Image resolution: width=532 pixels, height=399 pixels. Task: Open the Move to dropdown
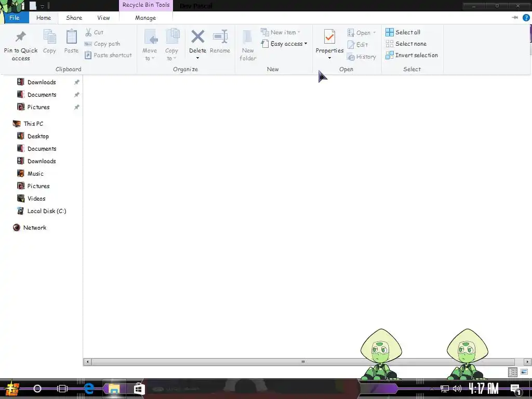tap(150, 45)
